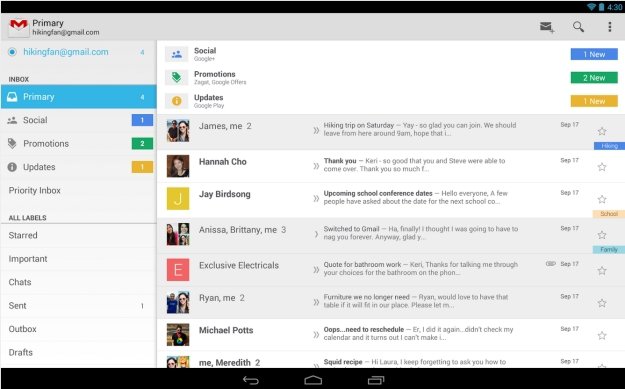Tap Android Recent apps button
Screen dimensions: 625x389
tap(375, 380)
